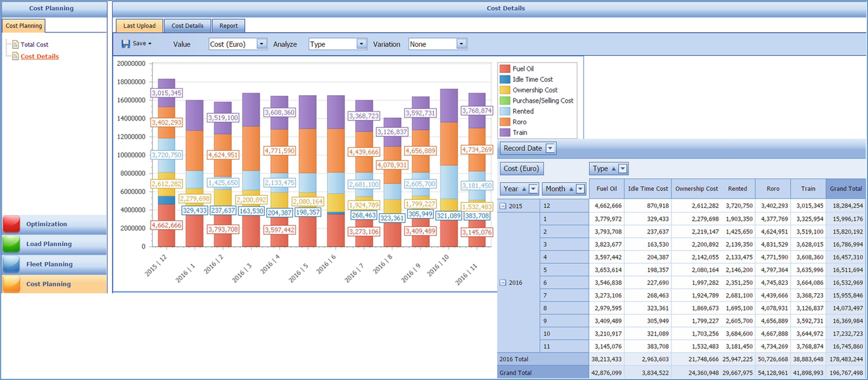The image size is (868, 380).
Task: Select the Total Cost document icon in the tree
Action: (x=15, y=44)
